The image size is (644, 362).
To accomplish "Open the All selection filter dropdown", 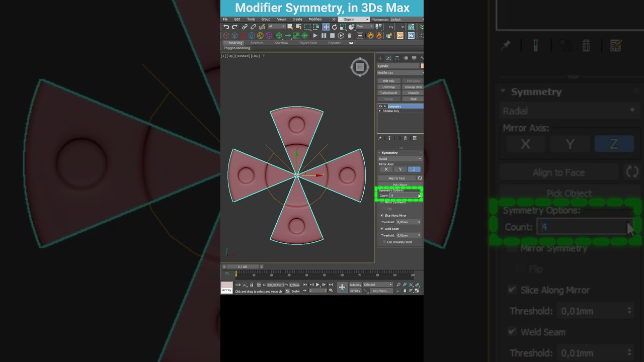I will click(x=277, y=27).
